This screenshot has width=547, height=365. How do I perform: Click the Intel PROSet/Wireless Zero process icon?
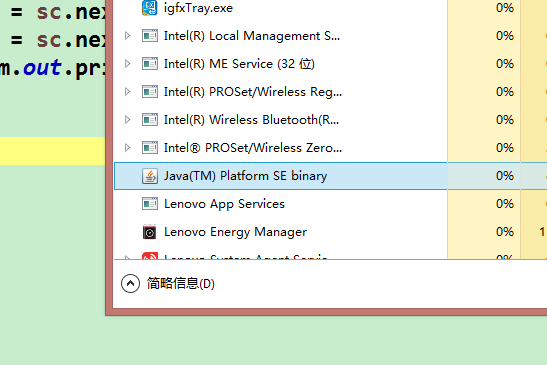tap(150, 148)
